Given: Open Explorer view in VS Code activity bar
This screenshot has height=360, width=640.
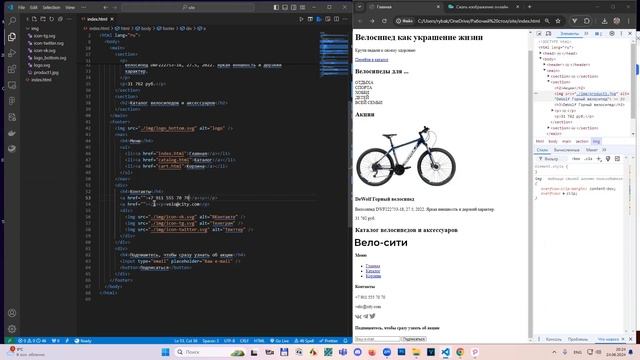Looking at the screenshot, I should (x=12, y=37).
